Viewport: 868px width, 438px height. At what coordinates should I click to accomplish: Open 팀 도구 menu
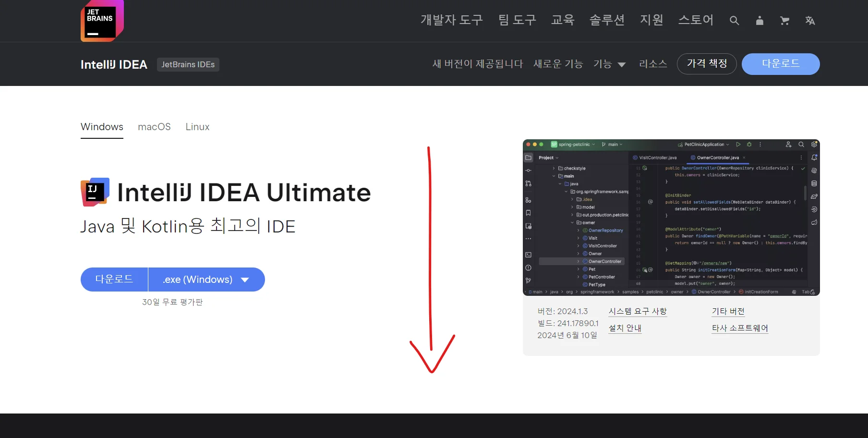[517, 20]
